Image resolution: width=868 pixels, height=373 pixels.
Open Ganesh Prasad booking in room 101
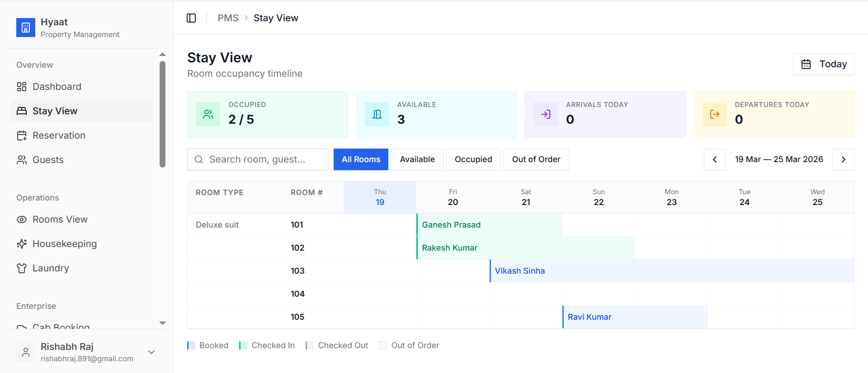pyautogui.click(x=489, y=225)
